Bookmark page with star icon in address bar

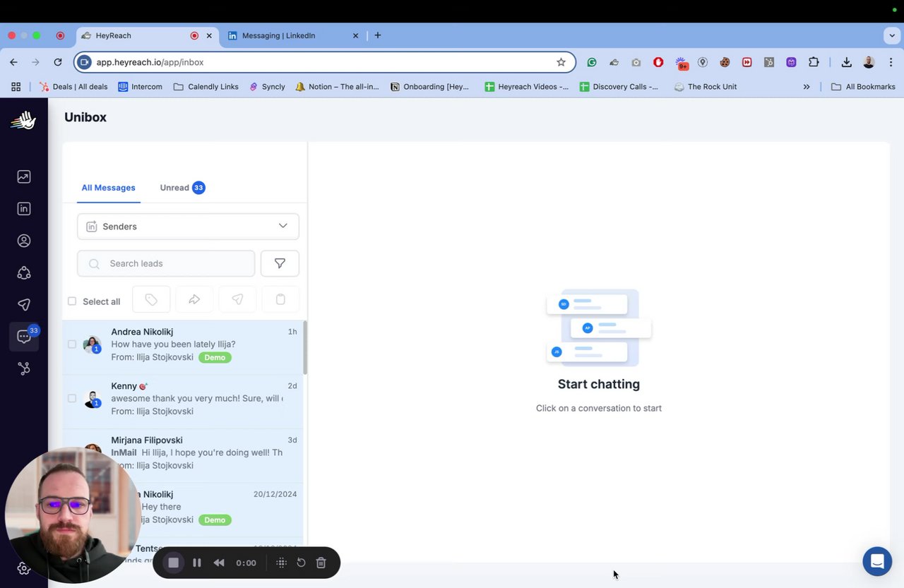(x=561, y=62)
